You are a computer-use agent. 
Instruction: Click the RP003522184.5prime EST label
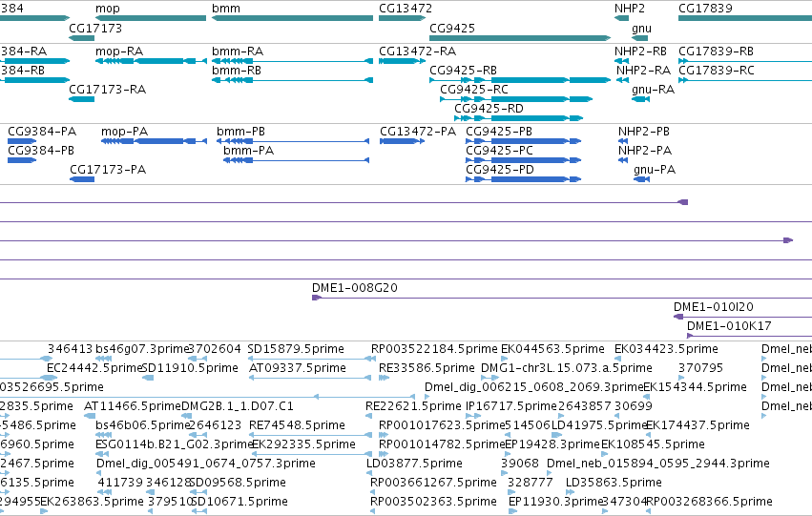[x=434, y=349]
